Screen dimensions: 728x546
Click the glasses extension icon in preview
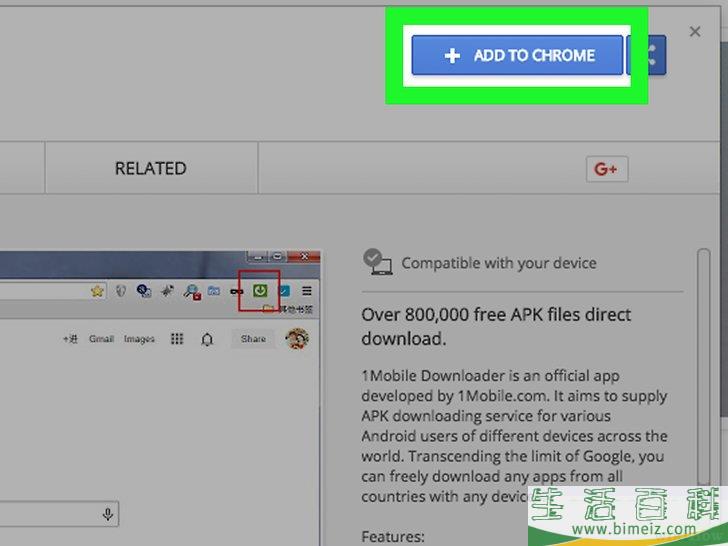point(237,292)
